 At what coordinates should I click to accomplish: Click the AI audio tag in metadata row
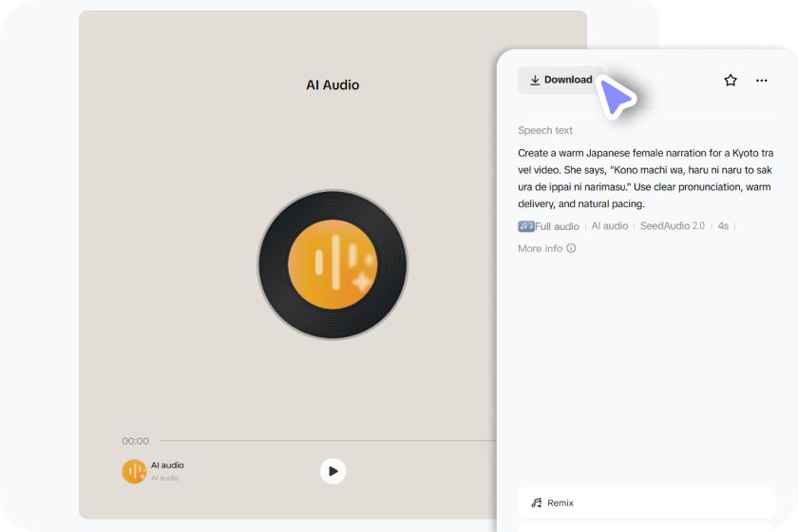(610, 225)
